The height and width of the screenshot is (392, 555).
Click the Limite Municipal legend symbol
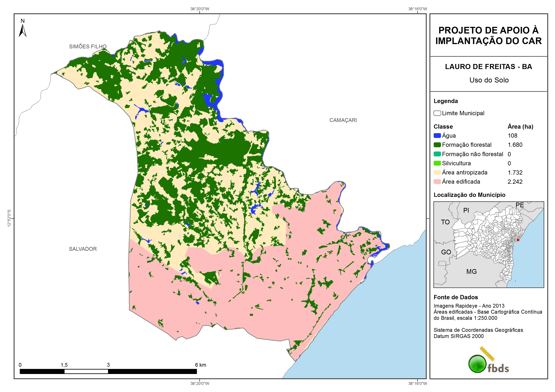437,113
